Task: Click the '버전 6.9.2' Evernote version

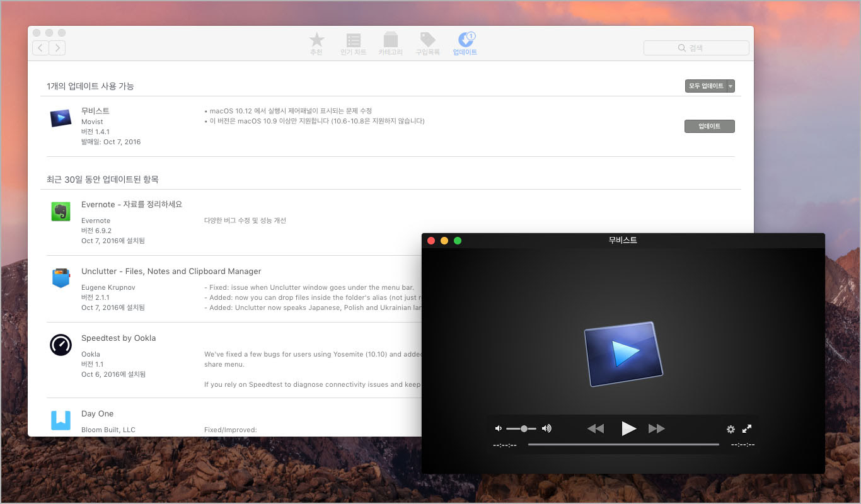Action: coord(96,231)
